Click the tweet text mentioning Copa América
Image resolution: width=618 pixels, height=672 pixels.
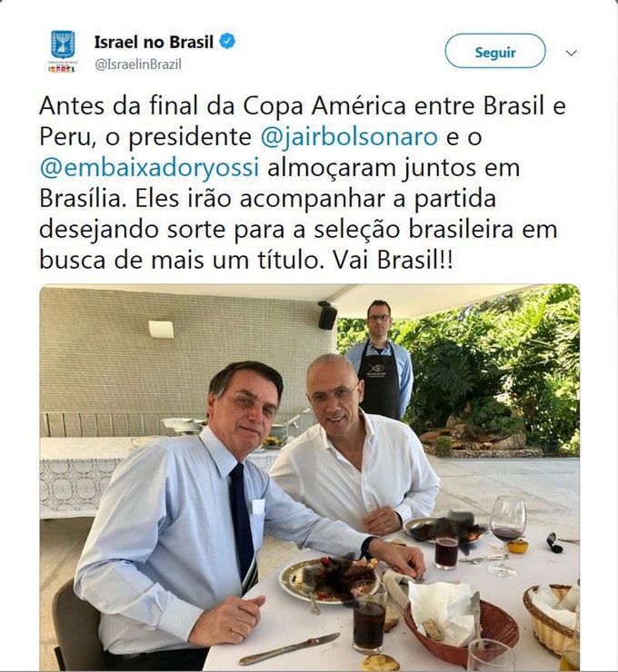pyautogui.click(x=302, y=183)
